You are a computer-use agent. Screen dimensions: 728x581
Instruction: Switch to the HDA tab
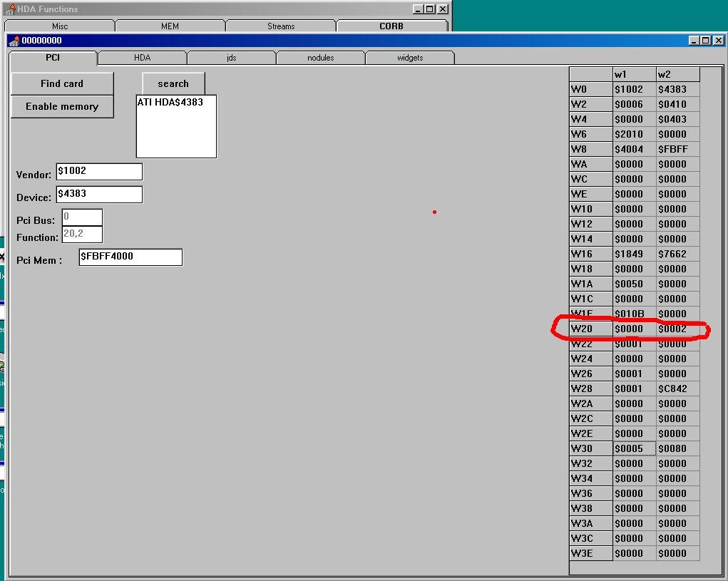(x=142, y=58)
